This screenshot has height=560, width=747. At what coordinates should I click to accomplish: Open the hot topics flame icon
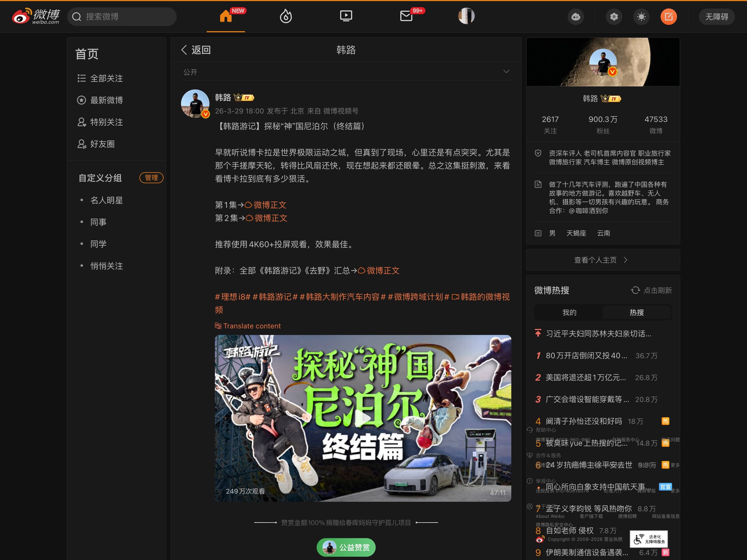[x=286, y=16]
